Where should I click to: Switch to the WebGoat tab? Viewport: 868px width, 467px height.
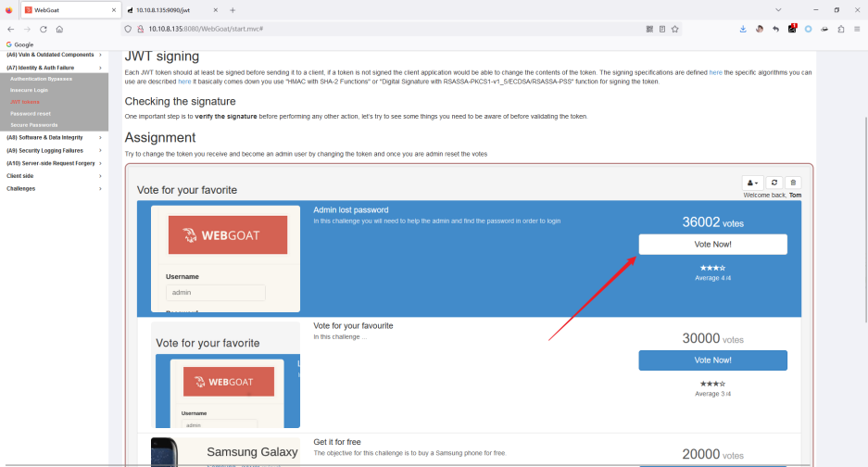pyautogui.click(x=70, y=10)
